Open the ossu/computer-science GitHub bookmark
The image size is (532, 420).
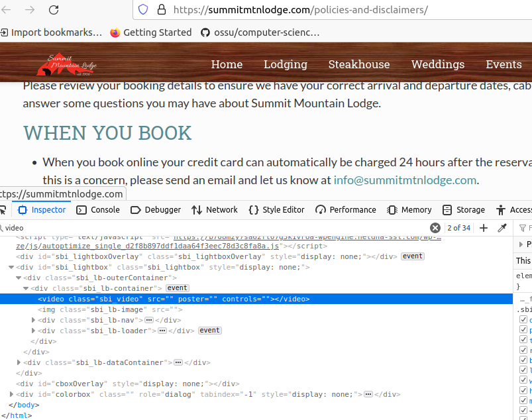(260, 32)
